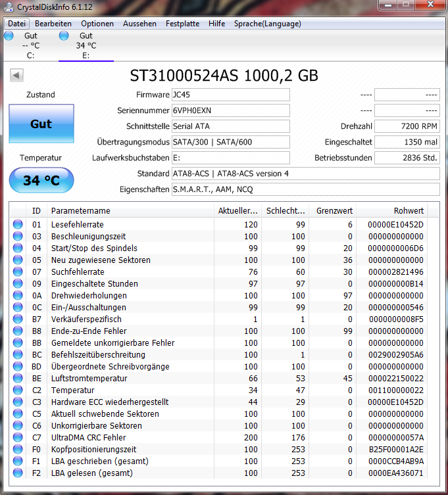
Task: Click the Aktueller... column header
Action: 237,211
